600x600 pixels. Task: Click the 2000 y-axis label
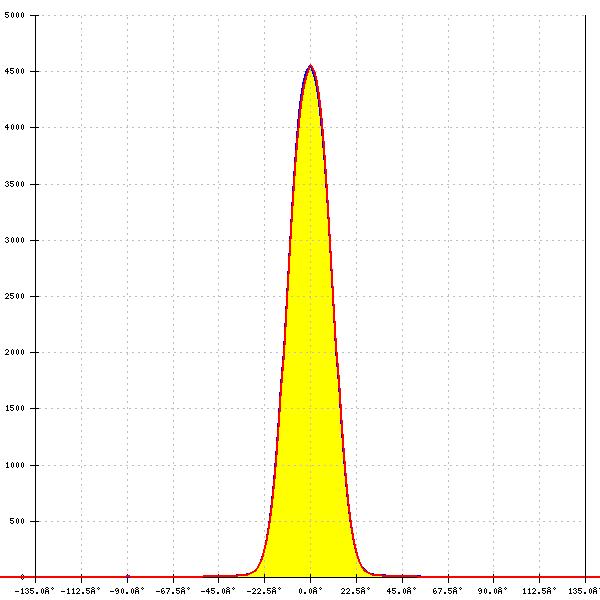tap(14, 353)
